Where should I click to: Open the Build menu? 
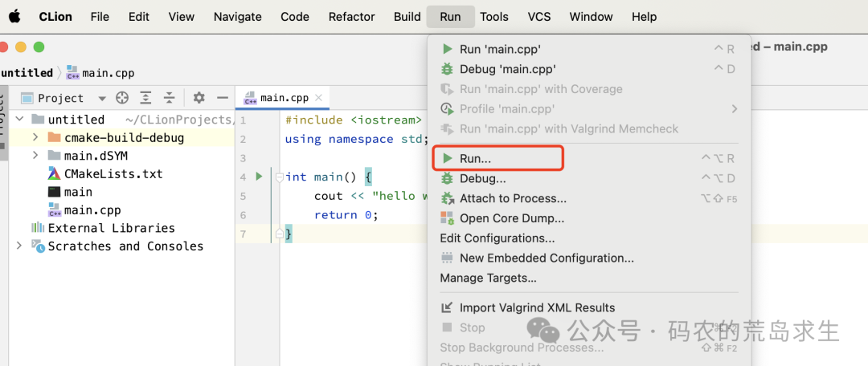coord(407,17)
